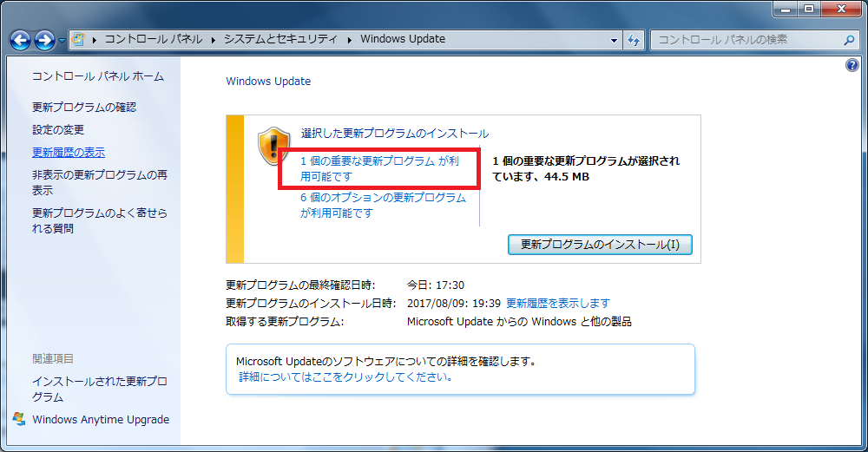The image size is (868, 452).
Task: Expand arrow after システムとセキュリティ breadcrumb
Action: 351,40
